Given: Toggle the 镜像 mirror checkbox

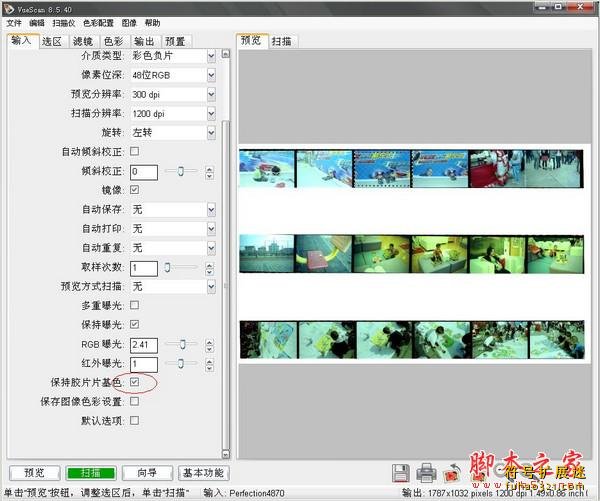Looking at the screenshot, I should click(x=135, y=190).
